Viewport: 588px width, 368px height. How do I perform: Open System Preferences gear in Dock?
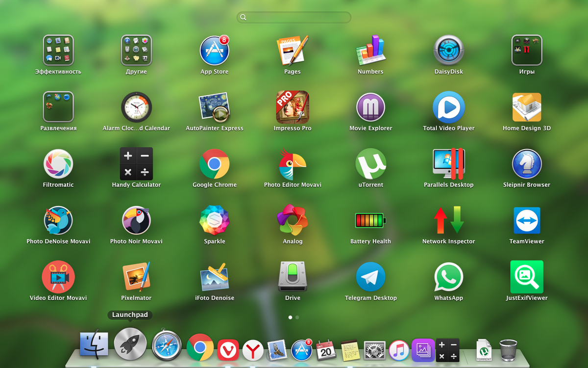point(375,350)
